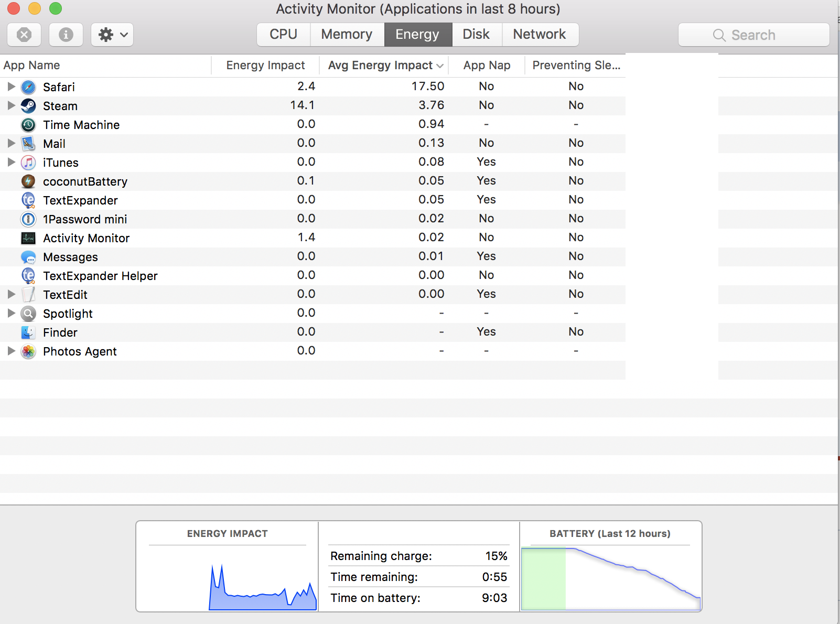Click the iTunes music note icon
The height and width of the screenshot is (624, 840).
point(28,163)
